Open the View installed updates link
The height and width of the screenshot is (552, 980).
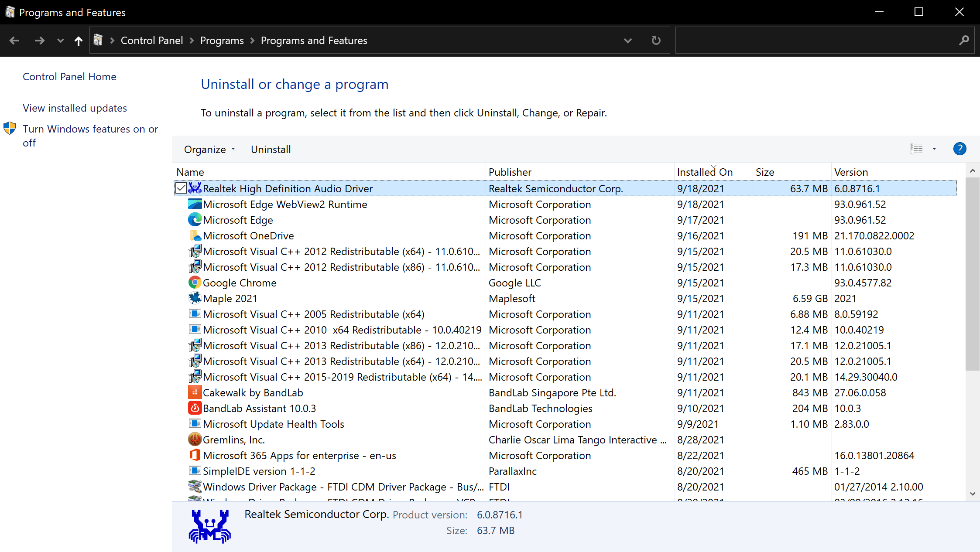(75, 108)
